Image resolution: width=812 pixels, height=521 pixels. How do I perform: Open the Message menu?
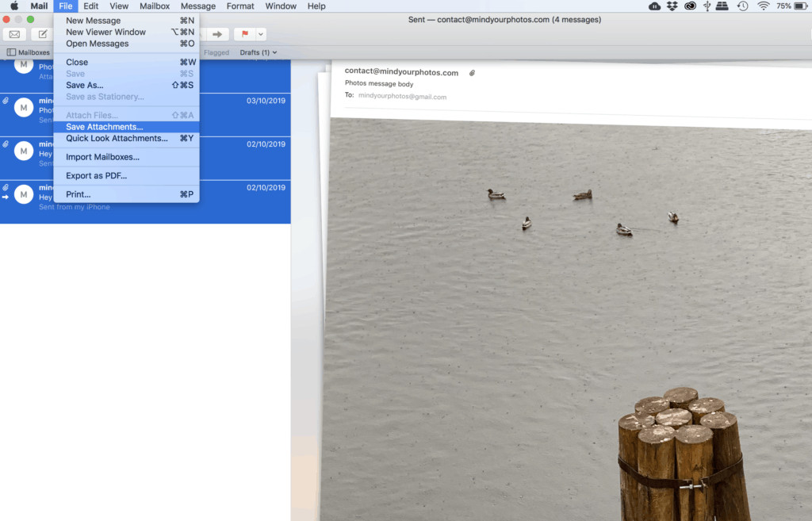(197, 6)
